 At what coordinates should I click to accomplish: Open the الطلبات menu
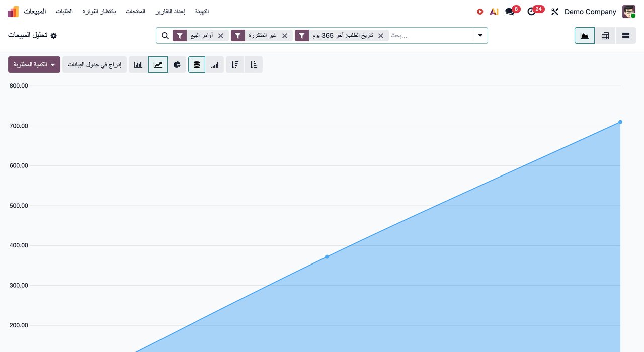64,12
